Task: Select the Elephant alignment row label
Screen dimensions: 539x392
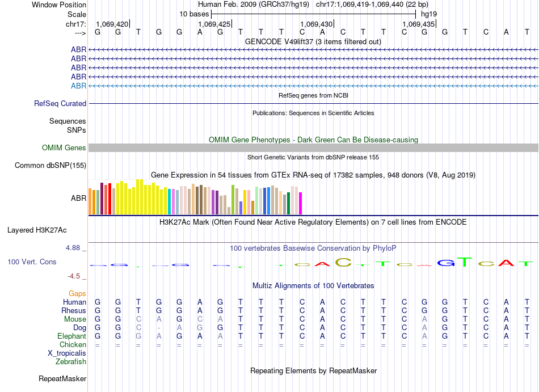Action: coord(72,336)
